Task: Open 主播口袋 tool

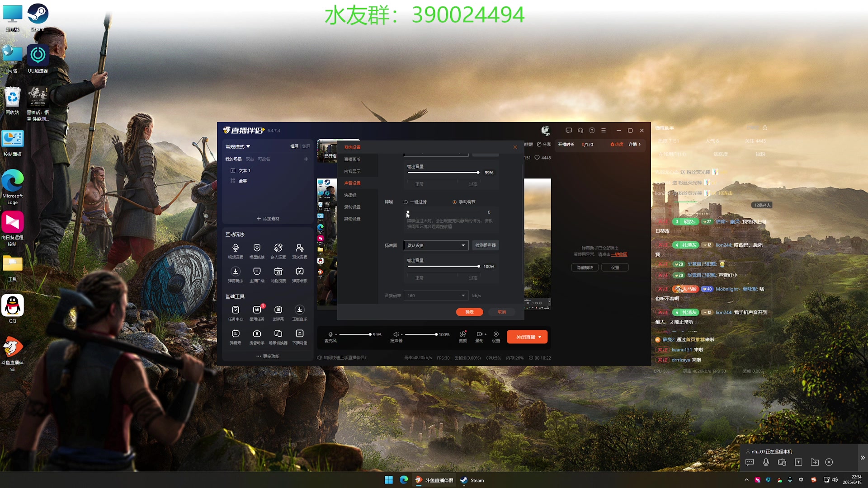Action: tap(257, 275)
